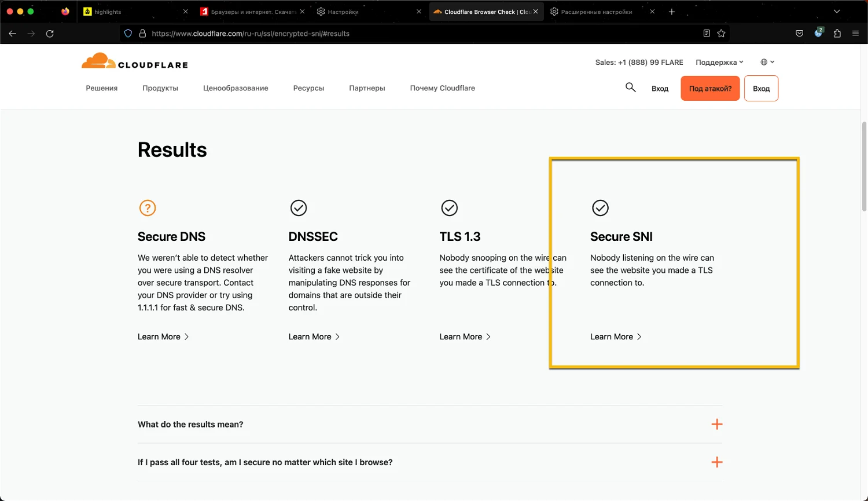Click the Cloudflare logo in the header
Viewport: 868px width, 501px height.
[x=135, y=61]
